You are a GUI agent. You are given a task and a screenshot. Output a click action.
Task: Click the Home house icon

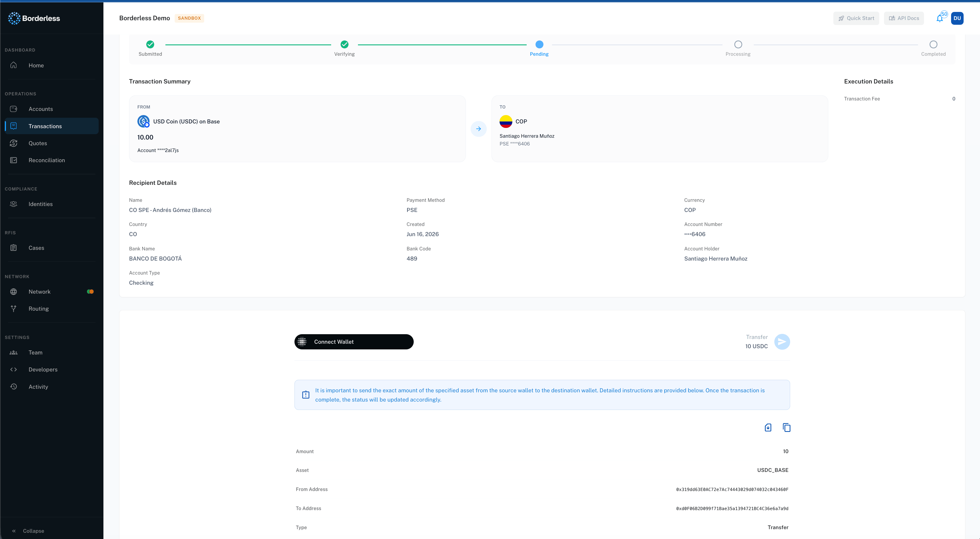[14, 65]
